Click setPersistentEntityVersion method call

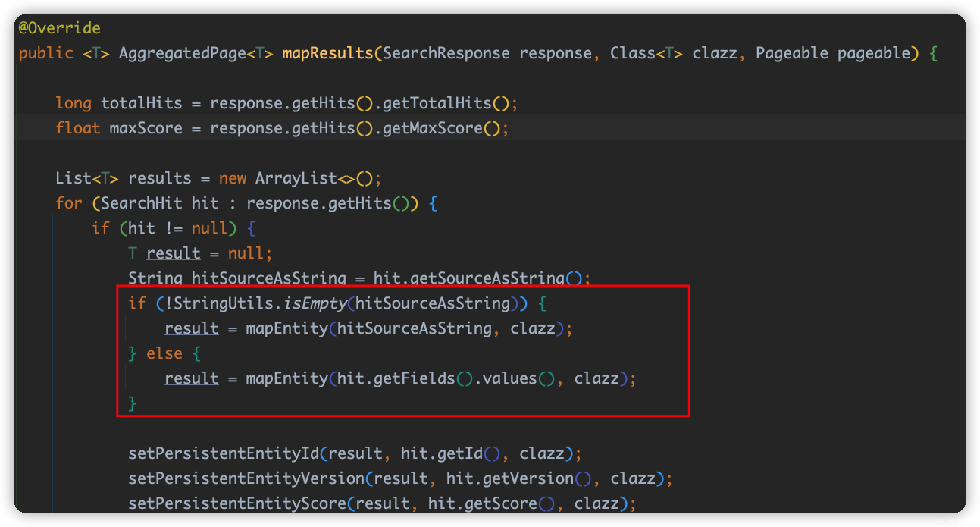246,479
